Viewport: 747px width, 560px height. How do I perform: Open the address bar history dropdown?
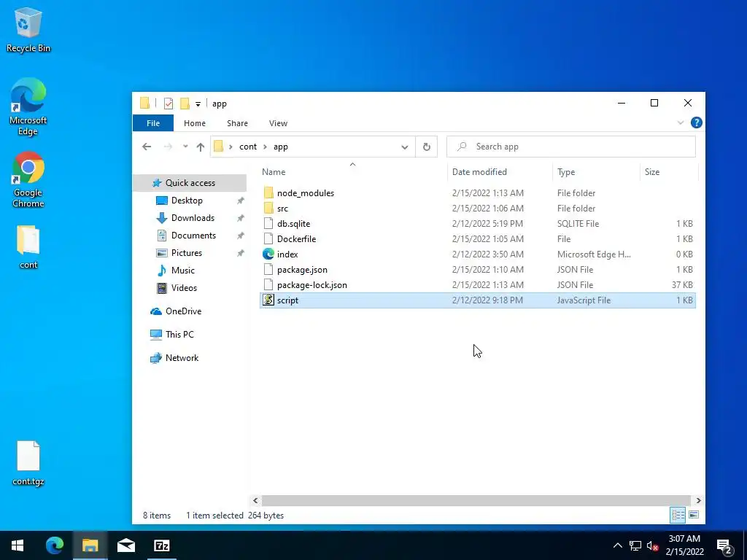pyautogui.click(x=404, y=147)
